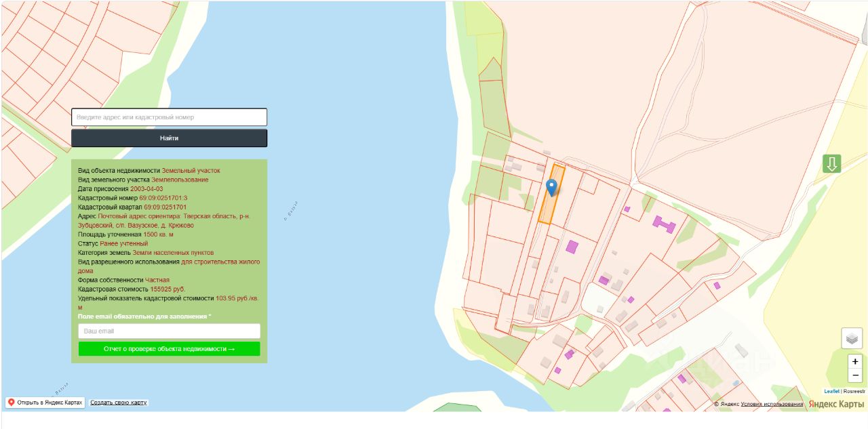Click cadastral quarter value 69:09:0251701
Viewport: 868px width, 429px height.
pos(165,207)
